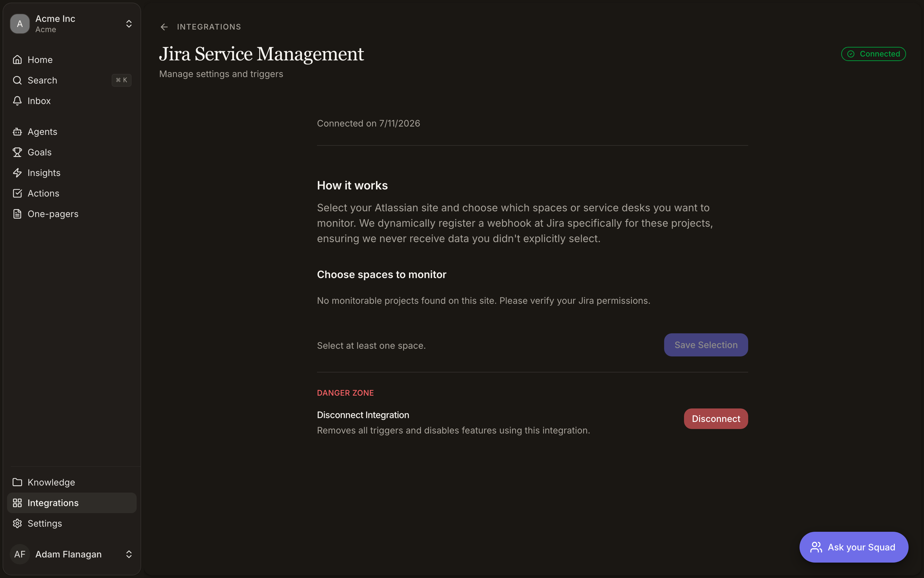Click the check icon in Connected badge
This screenshot has height=578, width=924.
point(851,54)
